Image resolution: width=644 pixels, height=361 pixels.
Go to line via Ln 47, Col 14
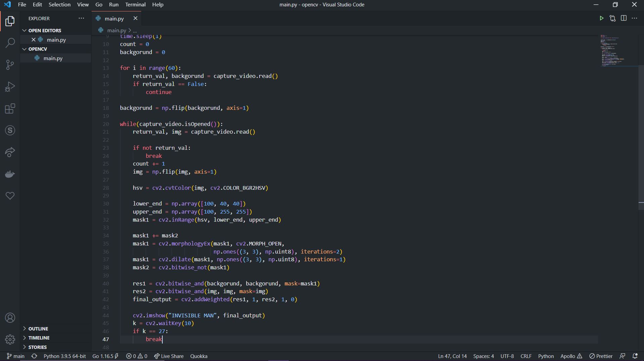pyautogui.click(x=452, y=356)
